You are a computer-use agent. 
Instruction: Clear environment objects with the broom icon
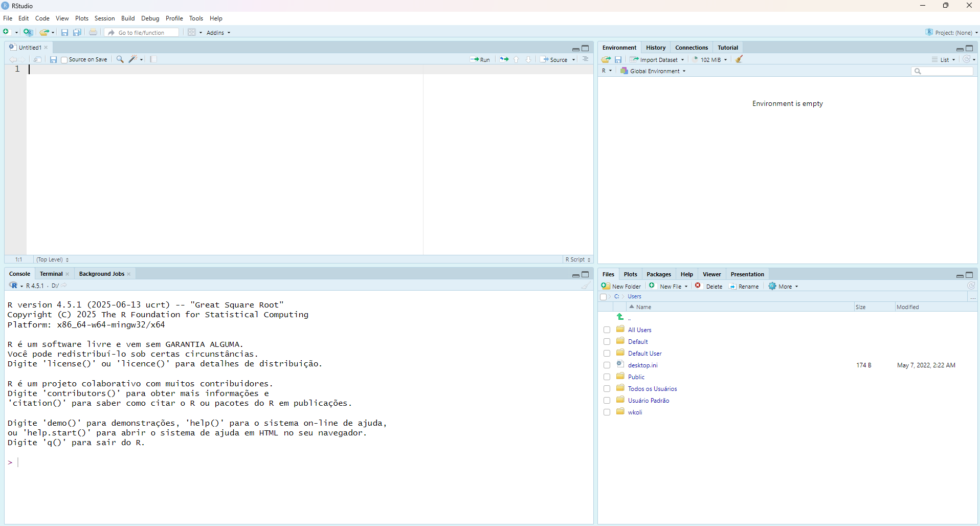pos(739,59)
